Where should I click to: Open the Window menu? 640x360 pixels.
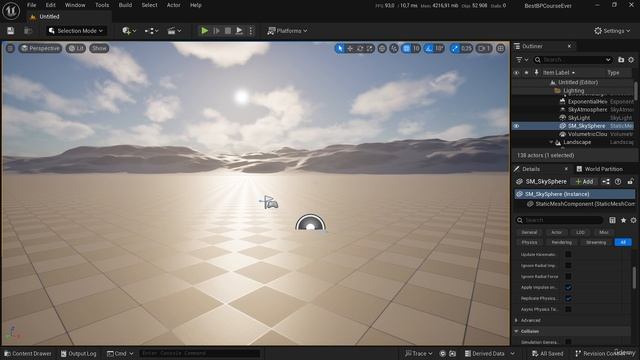click(x=75, y=5)
